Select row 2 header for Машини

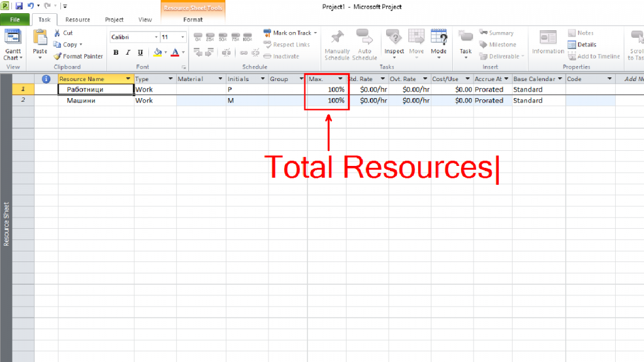pos(23,100)
